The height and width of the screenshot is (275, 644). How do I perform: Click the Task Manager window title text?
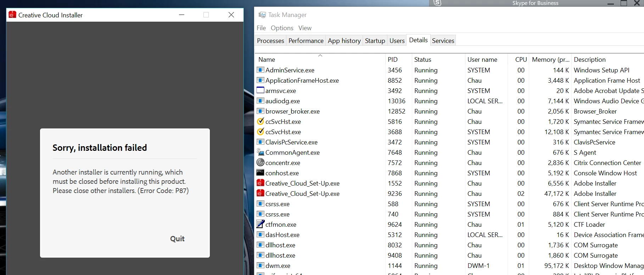pos(287,15)
